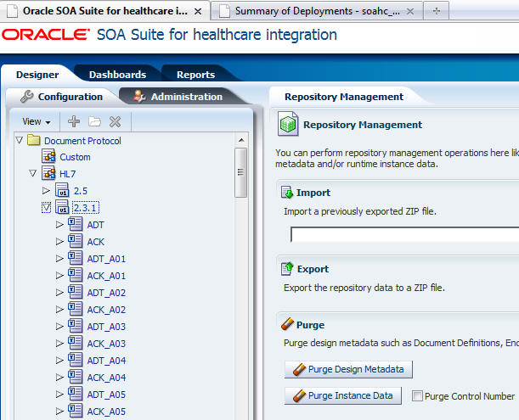Click the Purge Design Metadata button

(x=348, y=369)
